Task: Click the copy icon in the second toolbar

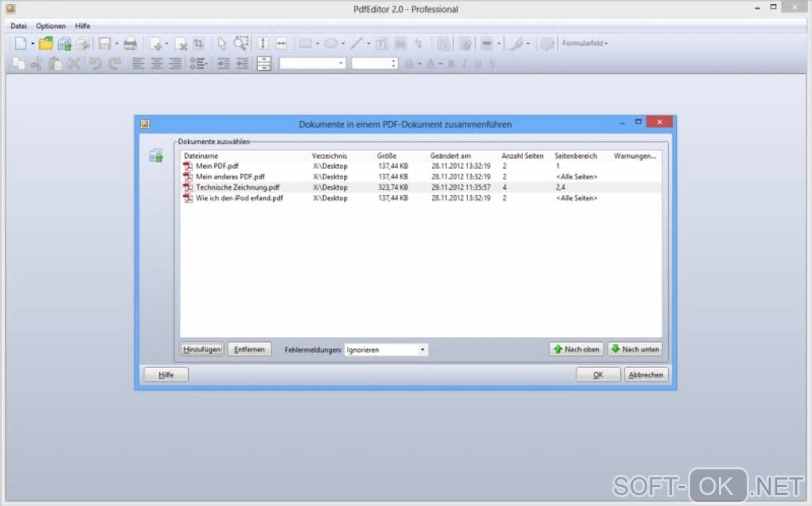Action: [x=18, y=64]
